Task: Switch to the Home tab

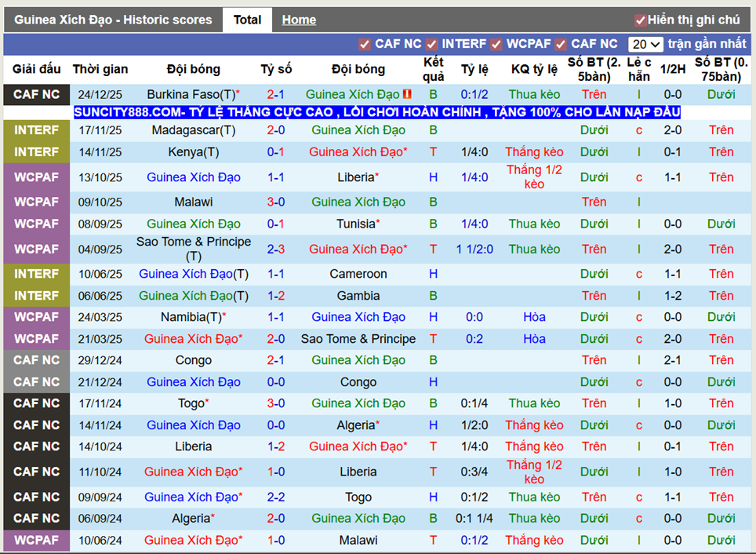Action: click(299, 20)
